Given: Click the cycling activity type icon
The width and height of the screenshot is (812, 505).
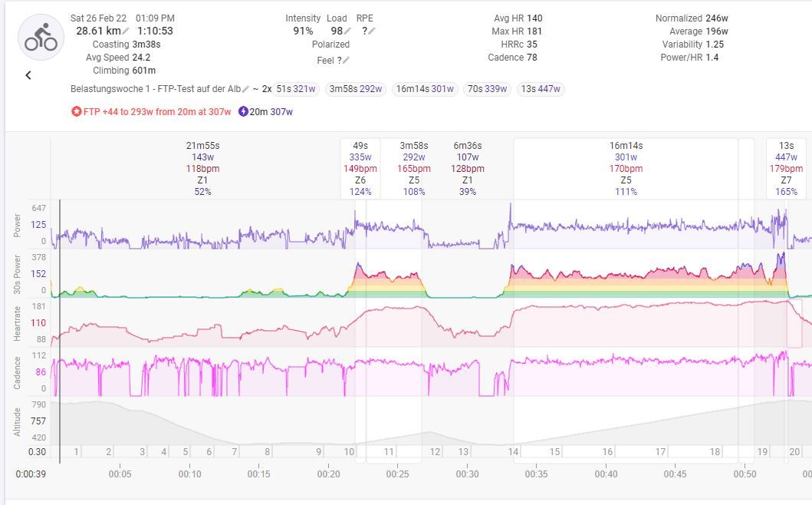Looking at the screenshot, I should [41, 37].
